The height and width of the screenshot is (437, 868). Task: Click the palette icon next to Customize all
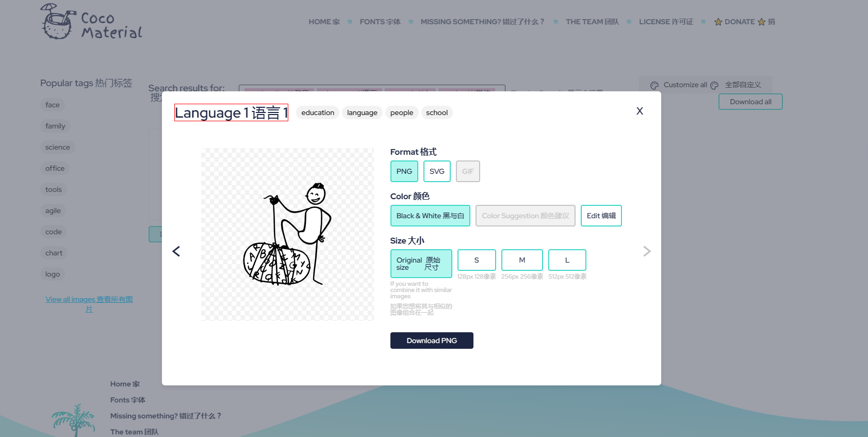pos(654,85)
